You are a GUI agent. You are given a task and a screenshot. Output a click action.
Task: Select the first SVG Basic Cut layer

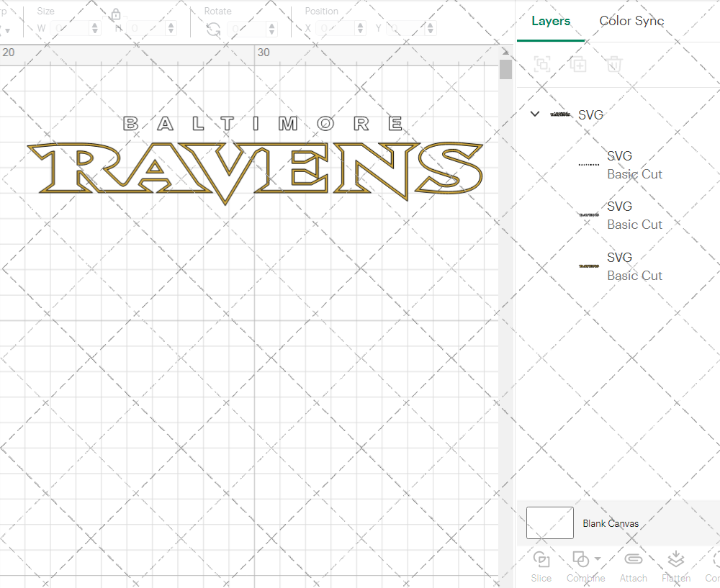(x=621, y=165)
